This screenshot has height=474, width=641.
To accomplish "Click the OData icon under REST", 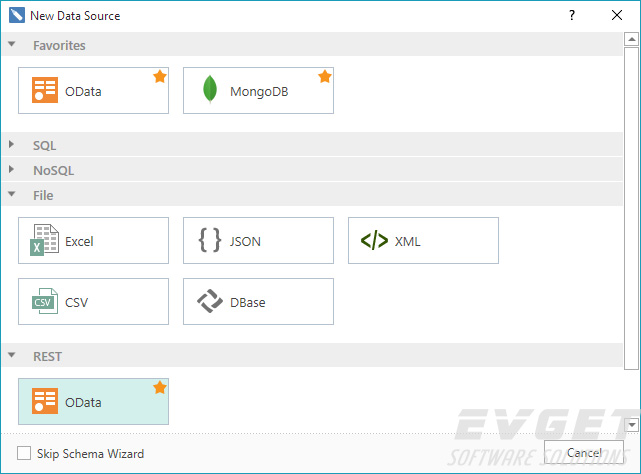I will click(x=45, y=401).
